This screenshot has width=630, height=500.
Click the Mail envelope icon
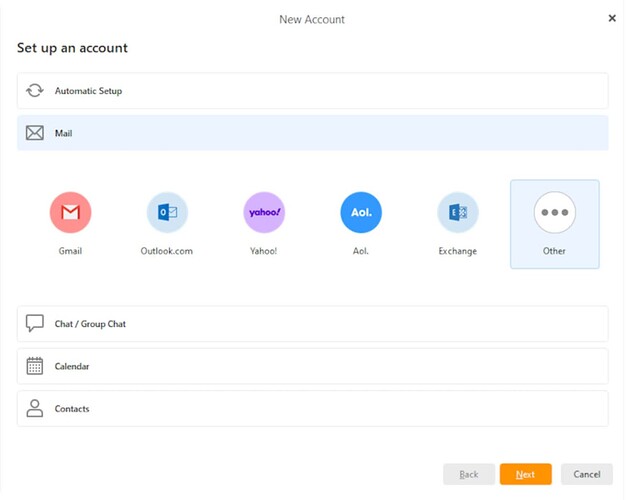coord(35,133)
